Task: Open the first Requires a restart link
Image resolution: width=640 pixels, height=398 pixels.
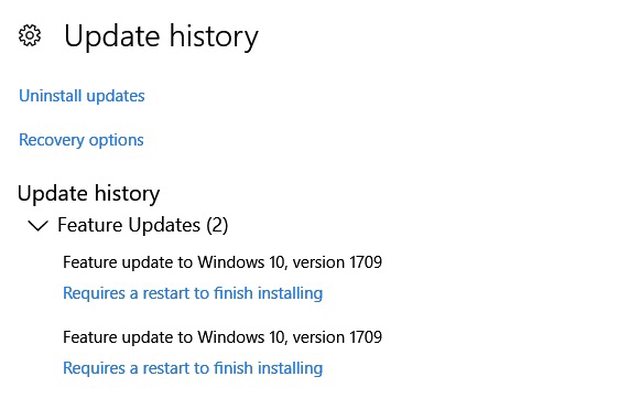Action: click(x=193, y=293)
